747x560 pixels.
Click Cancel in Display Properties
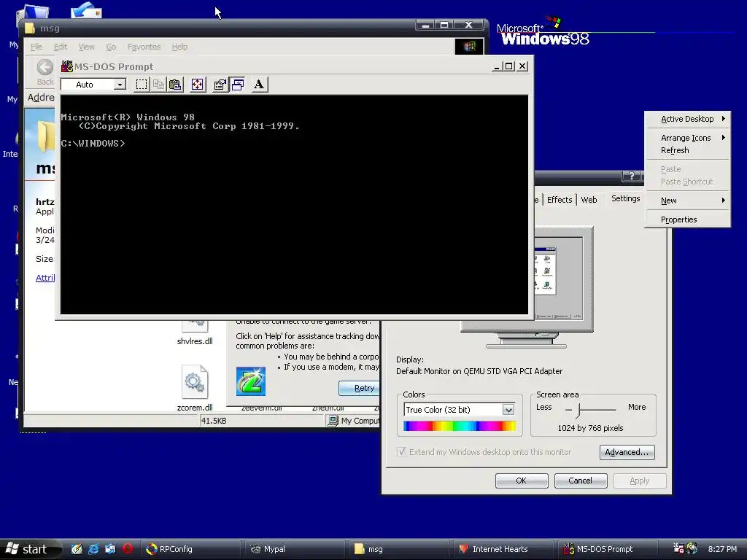581,481
